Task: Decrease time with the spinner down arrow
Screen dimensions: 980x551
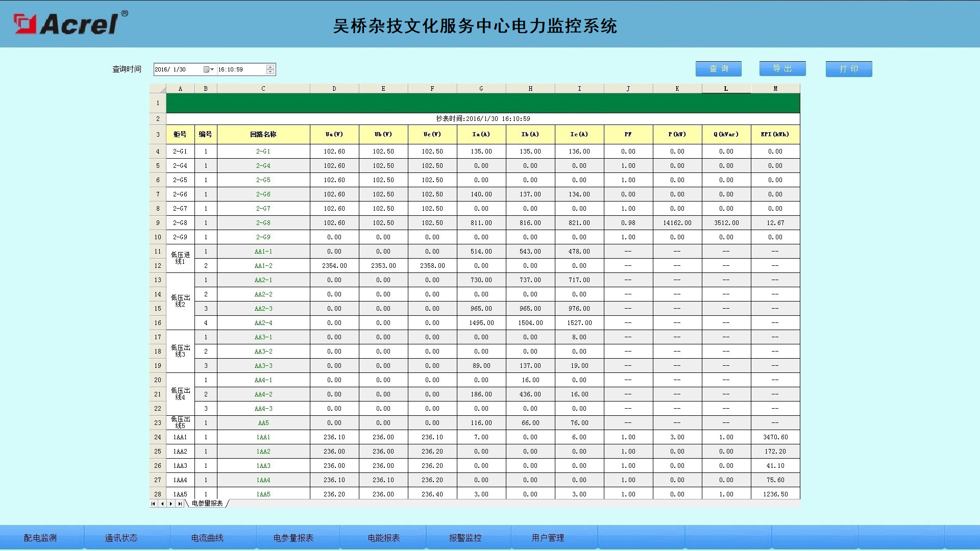Action: click(271, 72)
